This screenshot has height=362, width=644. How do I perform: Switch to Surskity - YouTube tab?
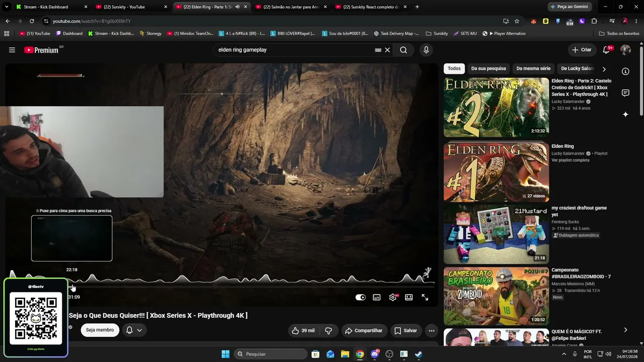click(x=131, y=7)
